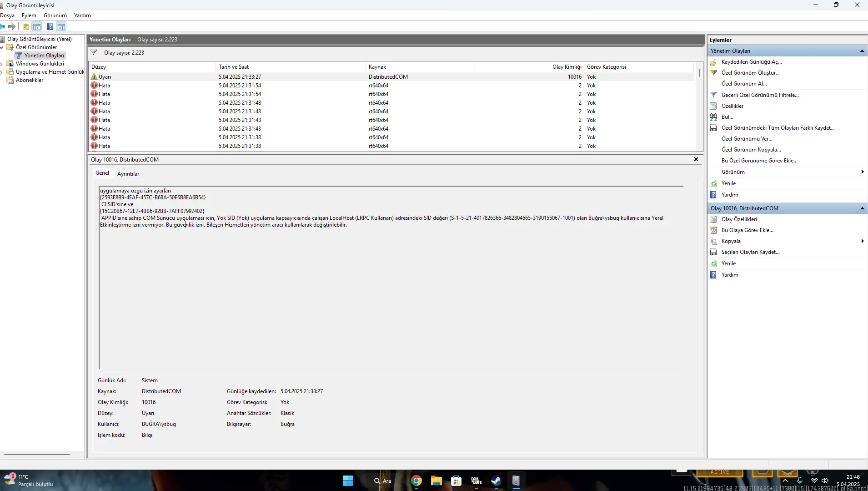The height and width of the screenshot is (491, 868).
Task: Click the Bu Olaya Görev Ekle icon
Action: pos(713,230)
